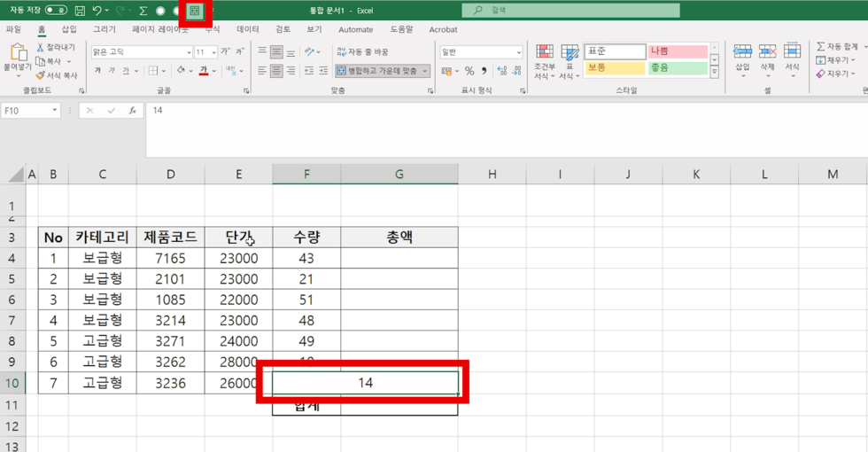
Task: Click the Format Painter (서식 복사) button
Action: 57,75
